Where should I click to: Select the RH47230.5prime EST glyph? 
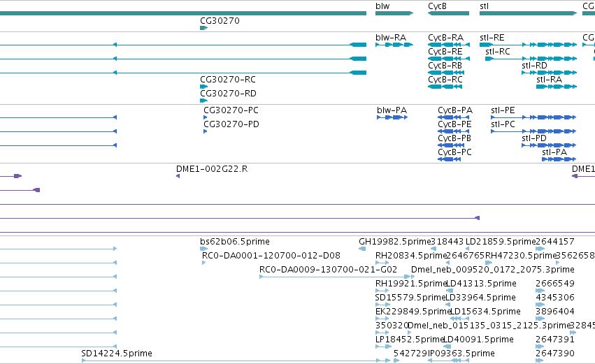[489, 263]
